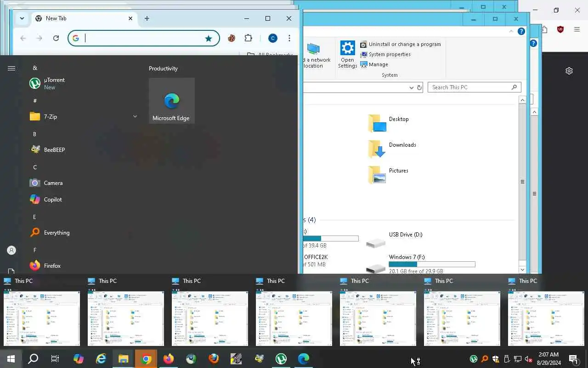Reload the page in Chrome
The image size is (588, 368).
[56, 38]
